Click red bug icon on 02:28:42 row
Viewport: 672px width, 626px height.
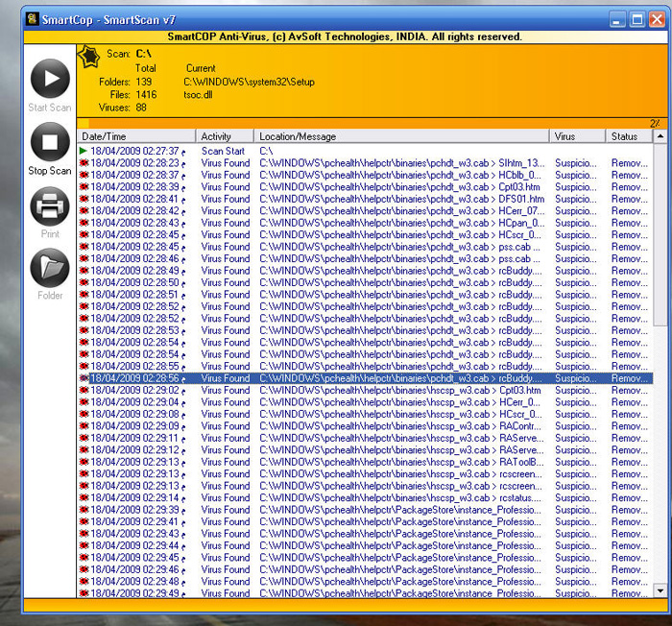tap(84, 210)
